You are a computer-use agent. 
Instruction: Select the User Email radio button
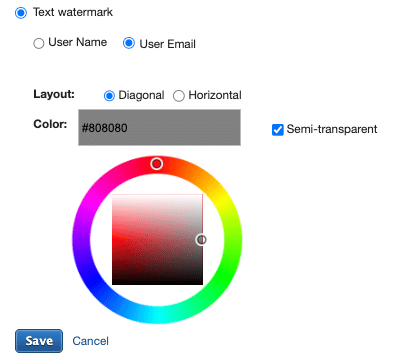[x=129, y=43]
